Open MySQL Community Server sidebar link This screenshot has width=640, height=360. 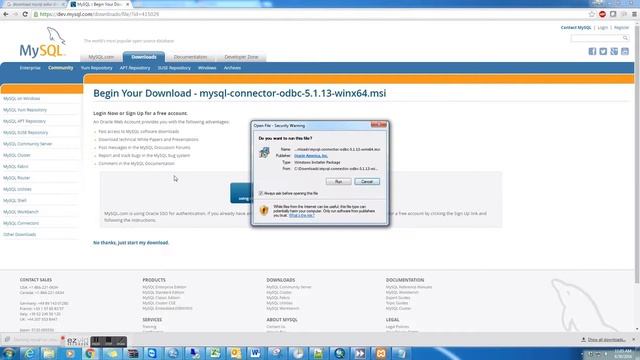coord(27,144)
